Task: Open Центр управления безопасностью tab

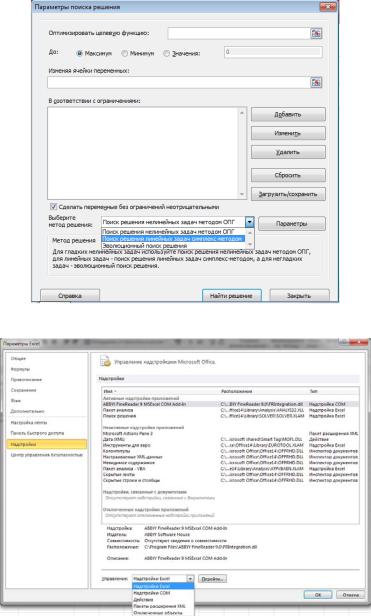Action: [x=46, y=455]
